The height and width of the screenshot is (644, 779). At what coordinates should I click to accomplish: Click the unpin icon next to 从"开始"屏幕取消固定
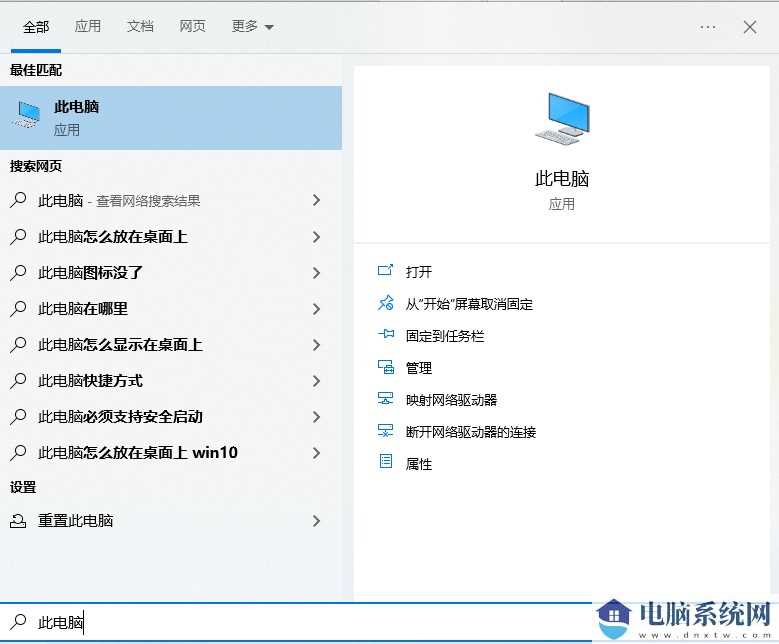pos(386,302)
